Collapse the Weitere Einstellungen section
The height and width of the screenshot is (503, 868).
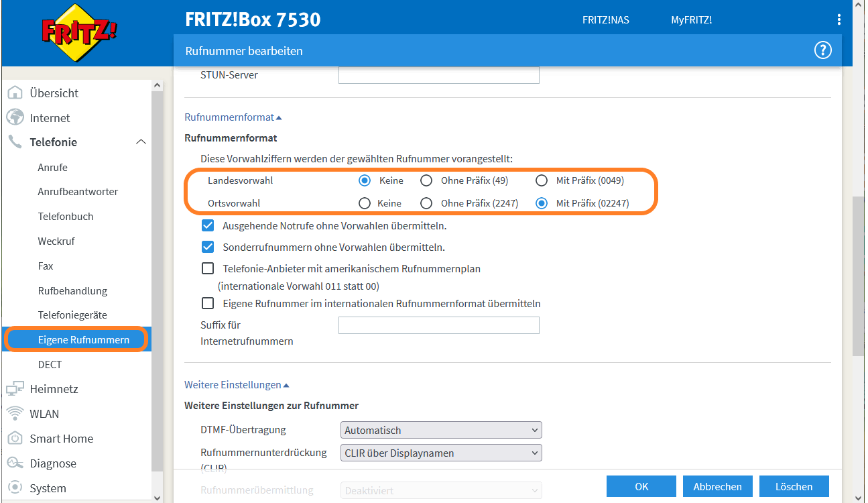[237, 385]
